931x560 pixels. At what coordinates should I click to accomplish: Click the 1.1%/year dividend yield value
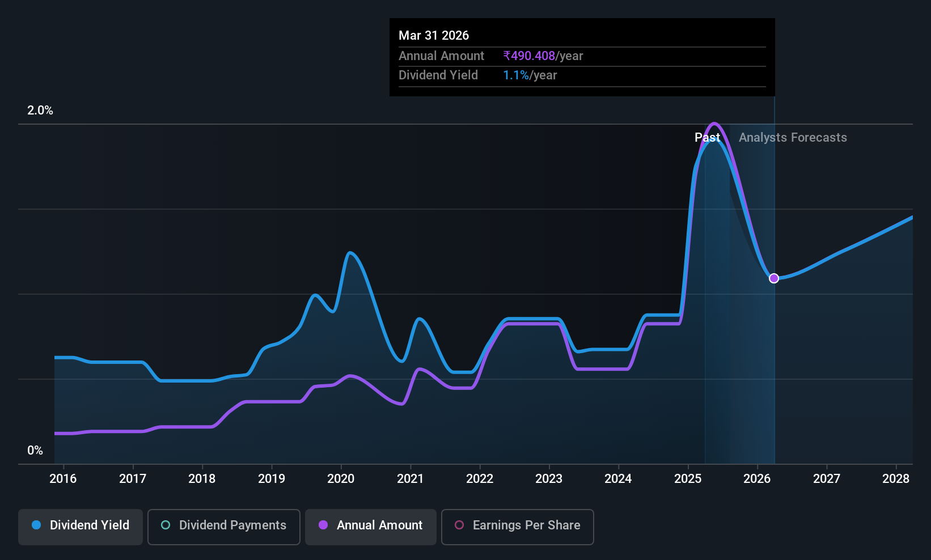point(530,75)
